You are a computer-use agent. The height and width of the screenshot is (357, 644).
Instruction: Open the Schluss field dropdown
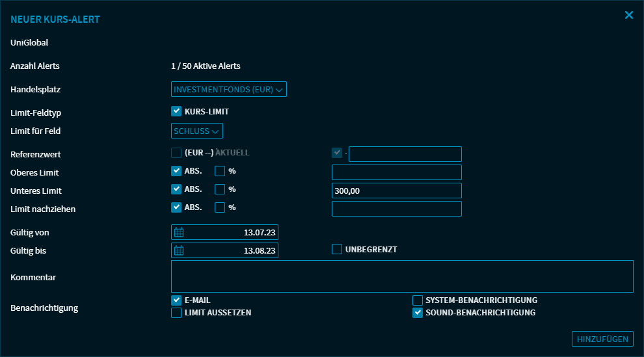[x=197, y=131]
